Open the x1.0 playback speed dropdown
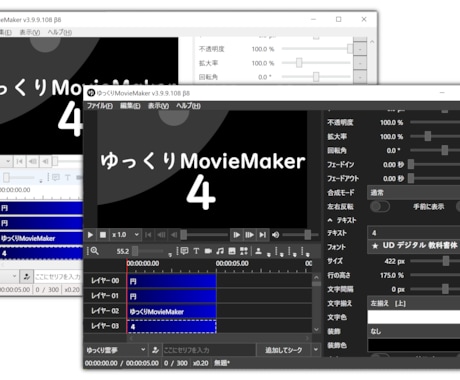The width and height of the screenshot is (460, 380). (126, 235)
